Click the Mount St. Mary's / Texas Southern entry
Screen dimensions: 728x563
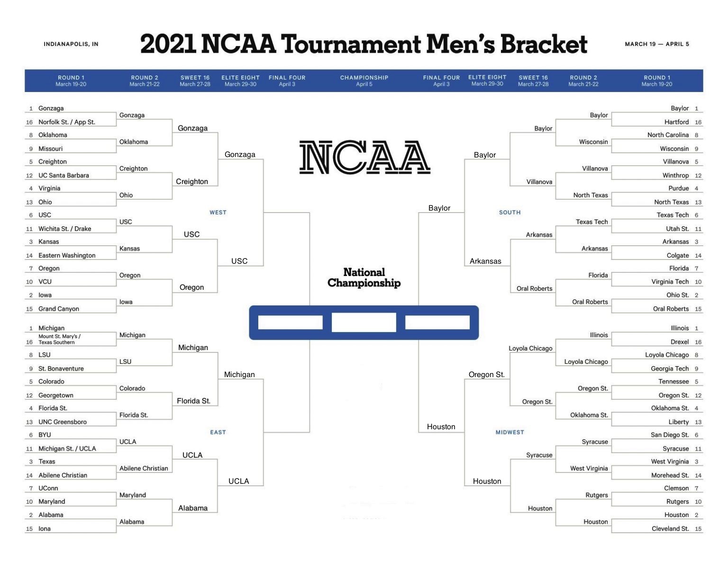pos(59,339)
